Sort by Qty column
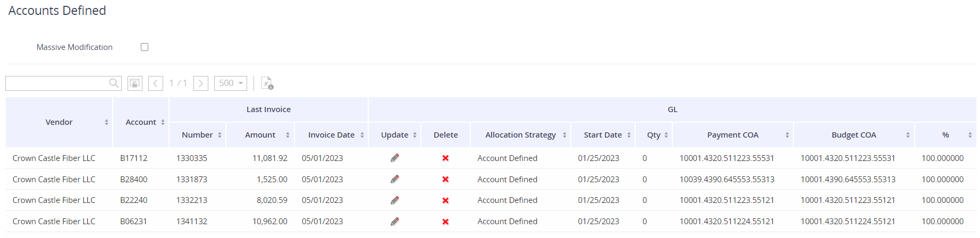This screenshot has width=980, height=238. point(666,135)
